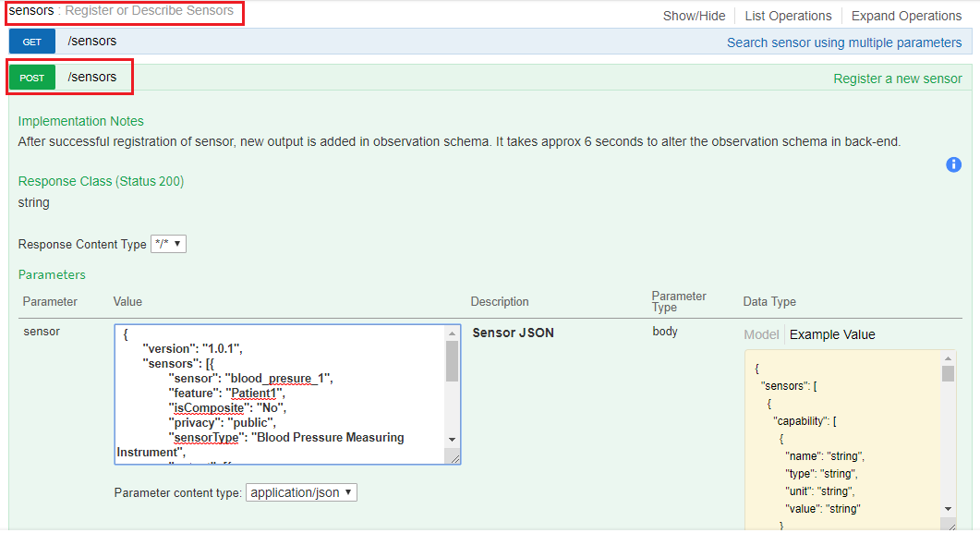Click the sensor textarea resize handle
980x533 pixels.
[454, 459]
